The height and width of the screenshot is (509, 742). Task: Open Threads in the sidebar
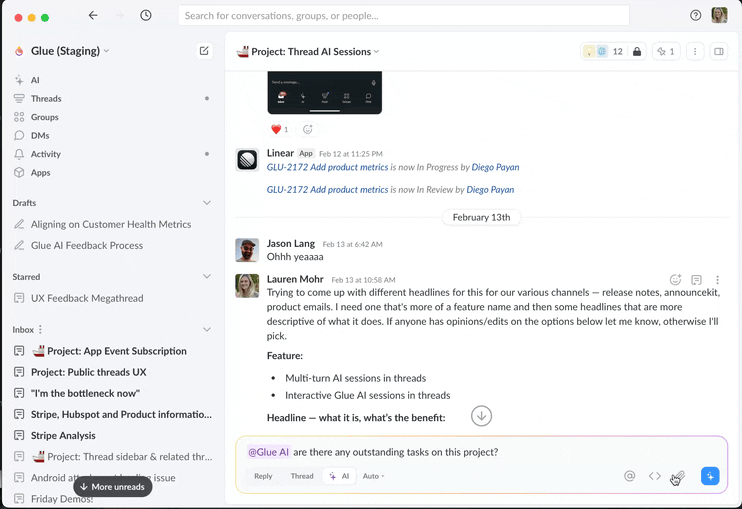click(46, 99)
